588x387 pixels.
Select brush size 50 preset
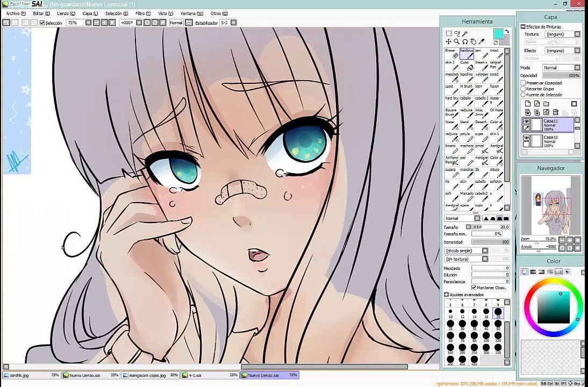click(x=498, y=325)
